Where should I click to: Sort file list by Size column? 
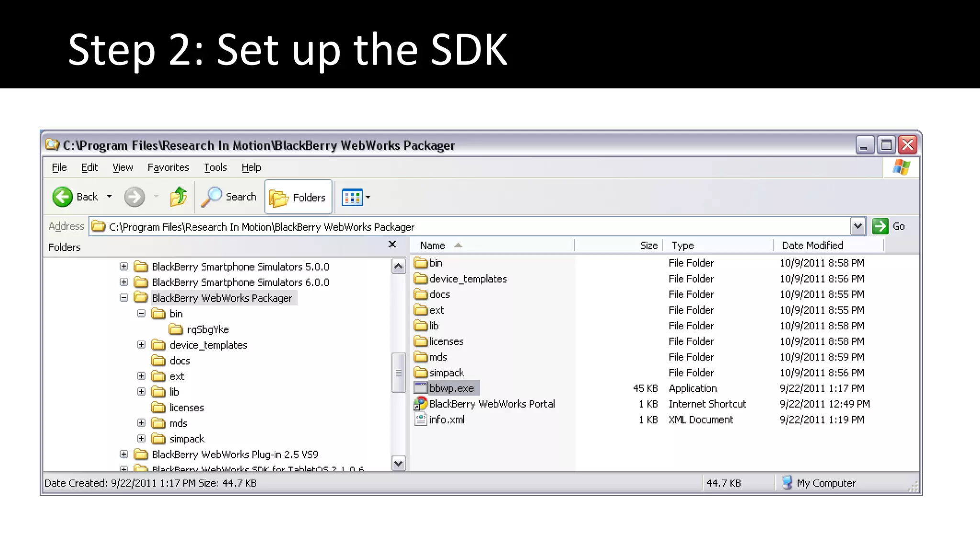618,245
